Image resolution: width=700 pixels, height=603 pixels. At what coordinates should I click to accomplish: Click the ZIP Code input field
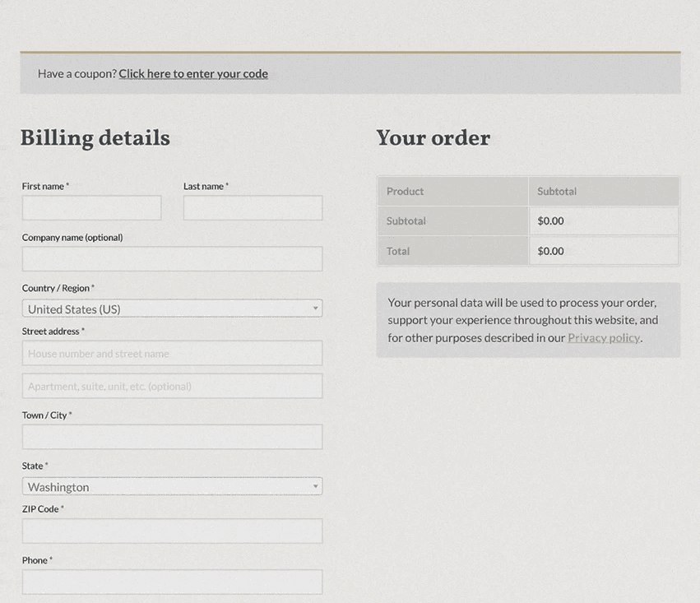(x=172, y=531)
